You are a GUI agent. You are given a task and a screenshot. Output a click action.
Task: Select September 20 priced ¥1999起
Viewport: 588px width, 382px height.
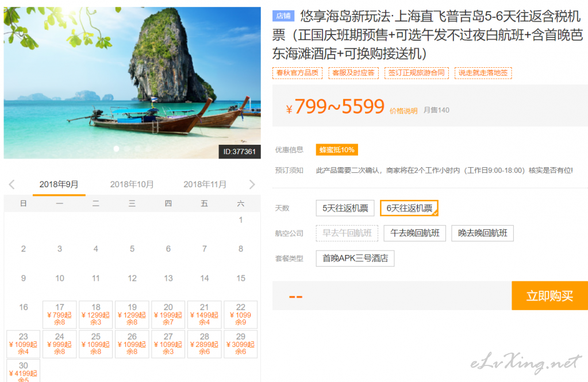[168, 315]
